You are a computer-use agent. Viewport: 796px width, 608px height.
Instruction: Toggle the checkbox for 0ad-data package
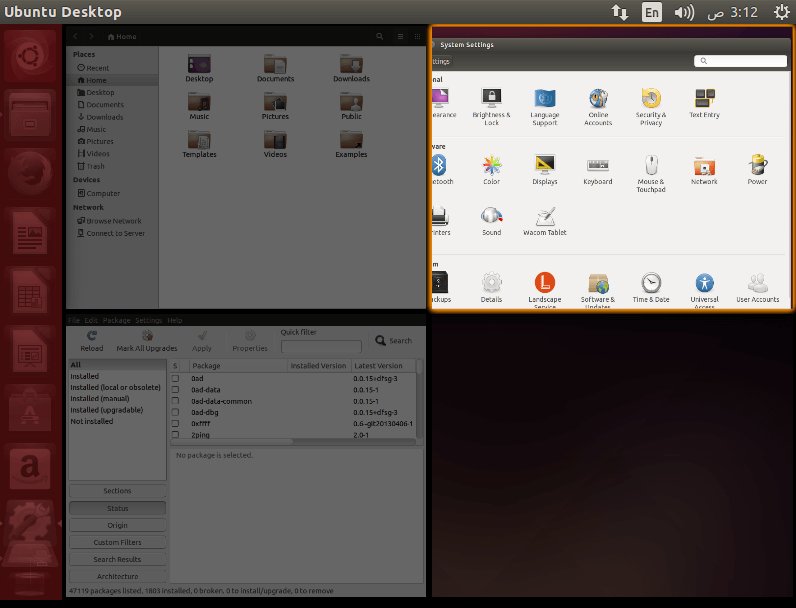tap(175, 390)
